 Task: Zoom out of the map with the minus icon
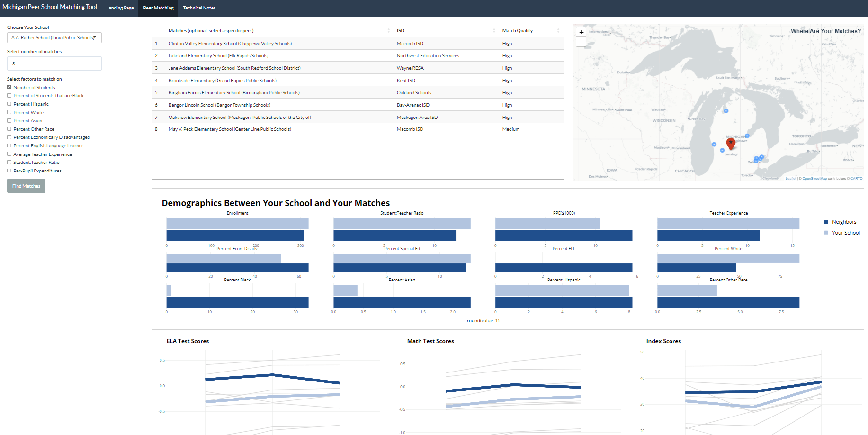581,42
